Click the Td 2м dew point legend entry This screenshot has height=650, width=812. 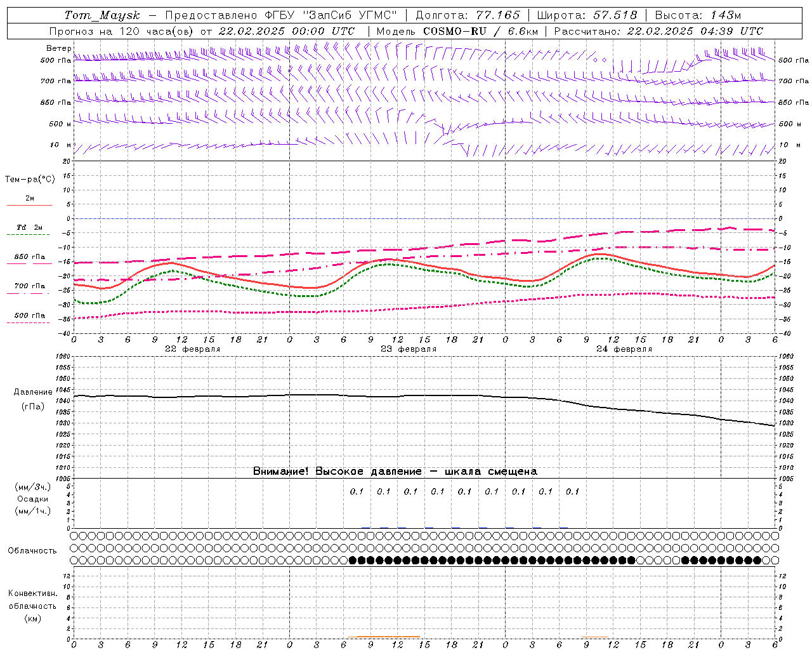pyautogui.click(x=29, y=227)
